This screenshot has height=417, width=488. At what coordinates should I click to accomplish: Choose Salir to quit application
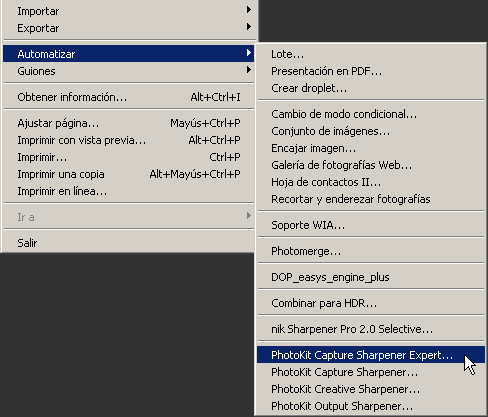pyautogui.click(x=128, y=243)
